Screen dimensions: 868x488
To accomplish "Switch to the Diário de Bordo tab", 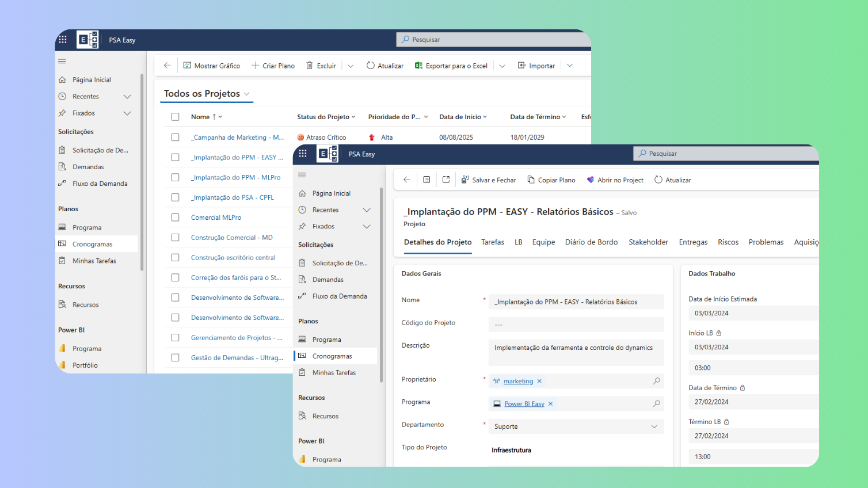I will (591, 242).
